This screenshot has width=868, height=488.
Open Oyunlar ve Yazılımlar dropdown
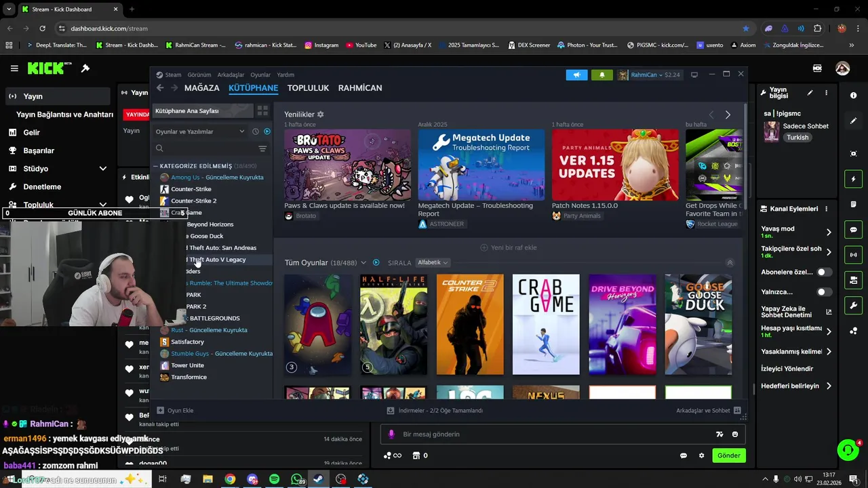[x=200, y=131]
